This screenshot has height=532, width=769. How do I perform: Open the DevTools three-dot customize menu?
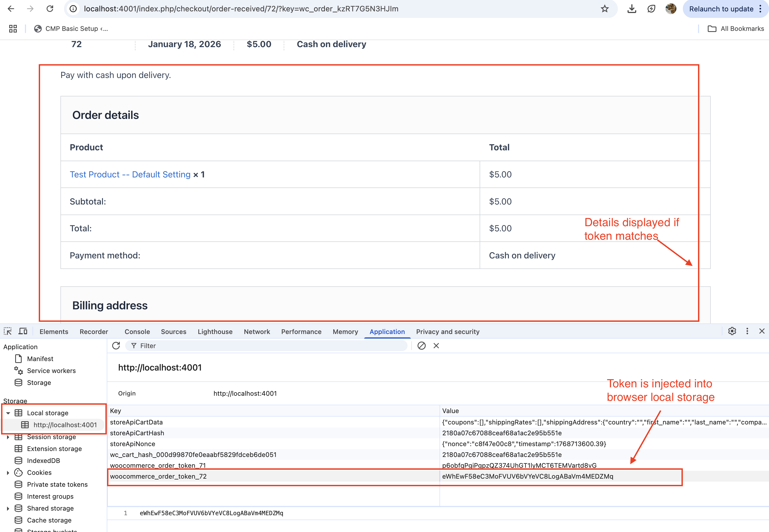click(x=747, y=331)
